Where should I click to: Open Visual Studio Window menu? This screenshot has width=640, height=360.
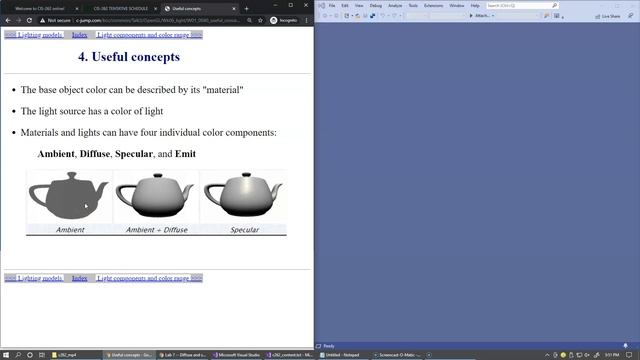[456, 6]
